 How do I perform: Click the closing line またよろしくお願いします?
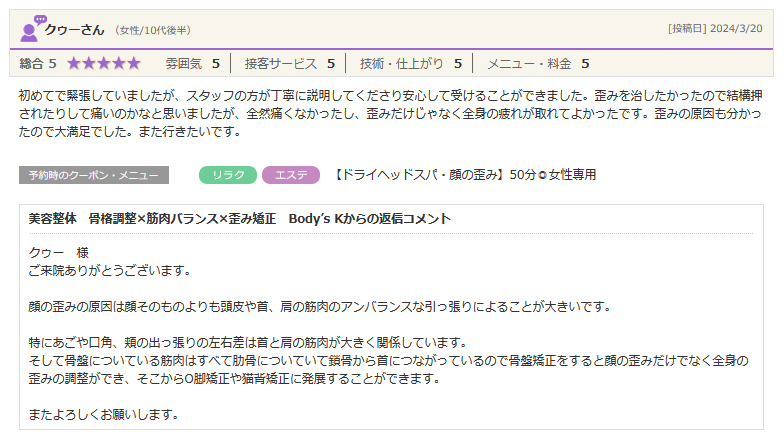[104, 414]
